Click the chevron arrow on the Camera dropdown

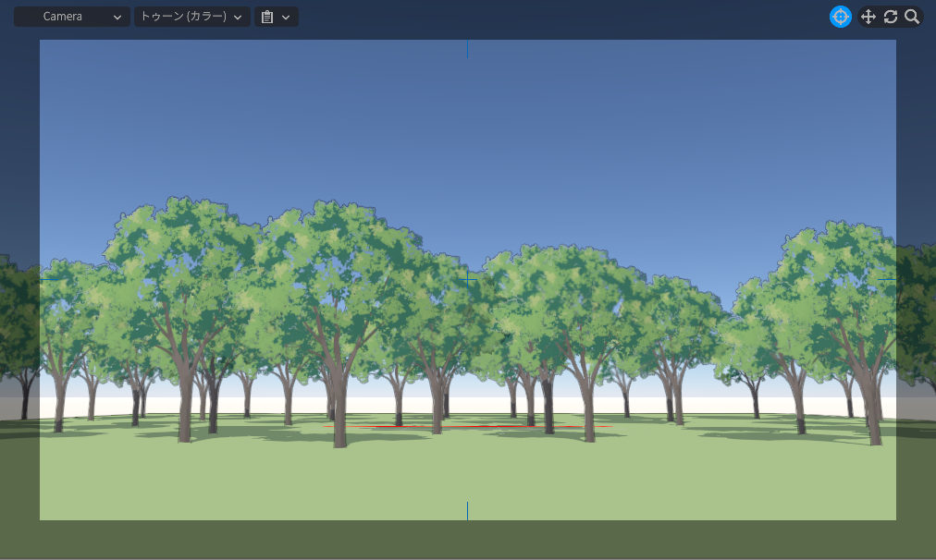[117, 17]
